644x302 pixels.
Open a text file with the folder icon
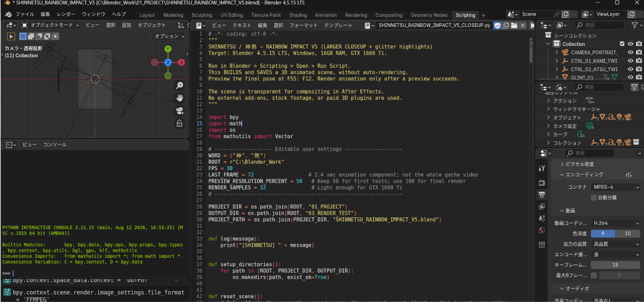[x=514, y=25]
